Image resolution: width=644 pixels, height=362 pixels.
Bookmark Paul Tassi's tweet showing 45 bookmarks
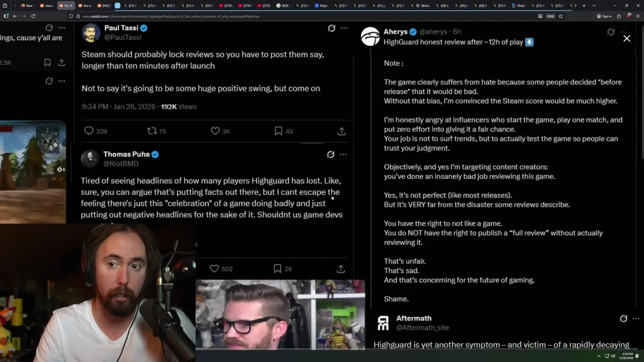tap(284, 131)
